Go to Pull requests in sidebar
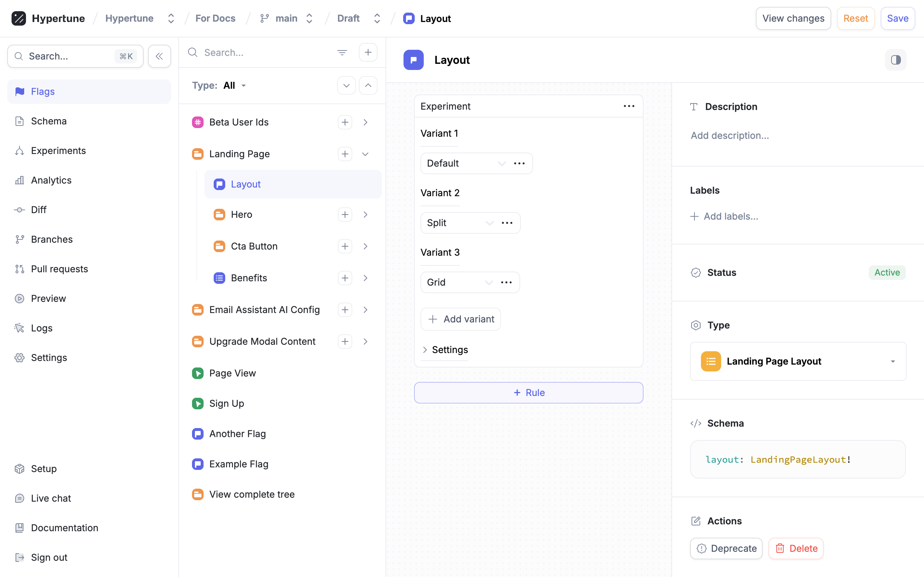The image size is (924, 577). 59,269
